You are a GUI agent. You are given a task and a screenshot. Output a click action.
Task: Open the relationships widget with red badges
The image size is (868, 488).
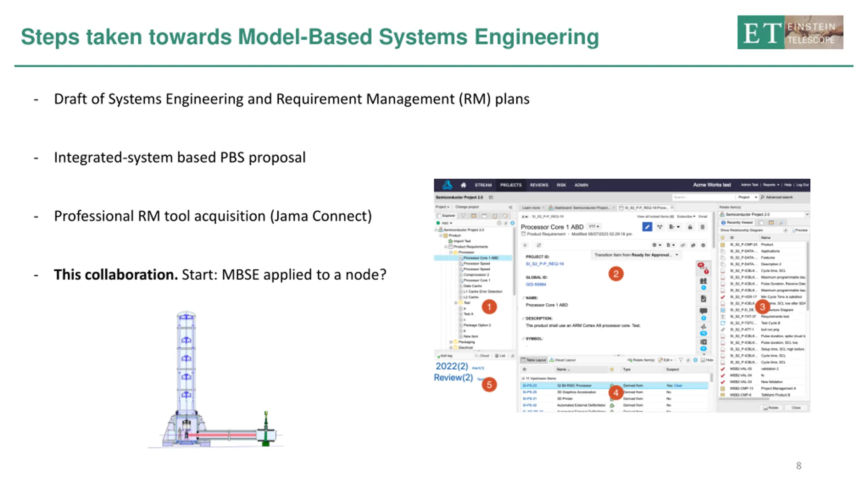[x=703, y=268]
